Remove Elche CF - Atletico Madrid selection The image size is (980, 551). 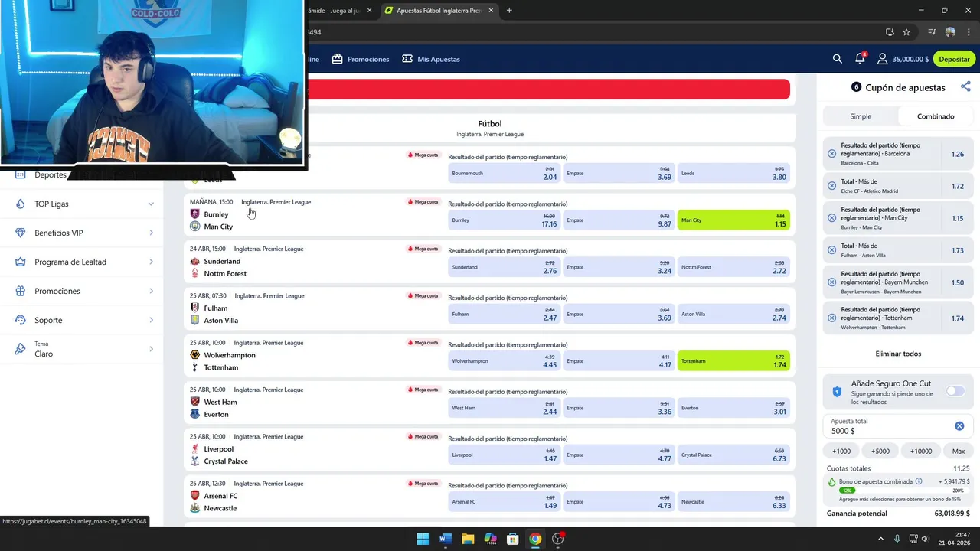point(832,186)
